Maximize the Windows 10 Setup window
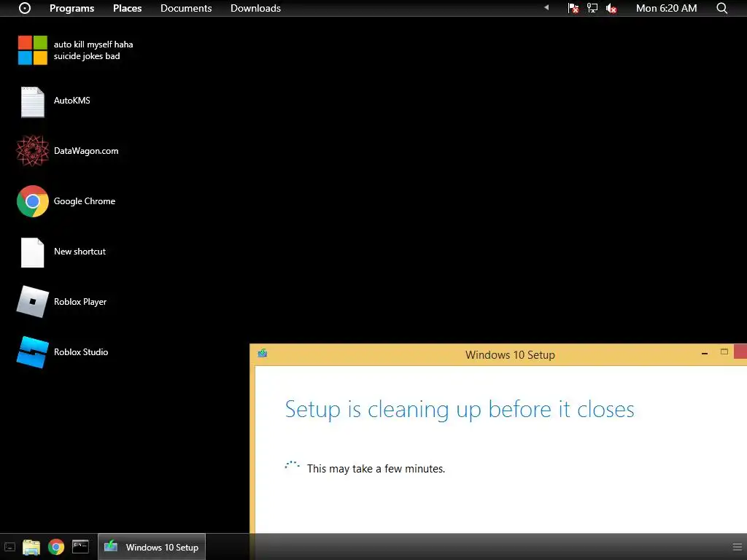The image size is (747, 560). pyautogui.click(x=724, y=352)
